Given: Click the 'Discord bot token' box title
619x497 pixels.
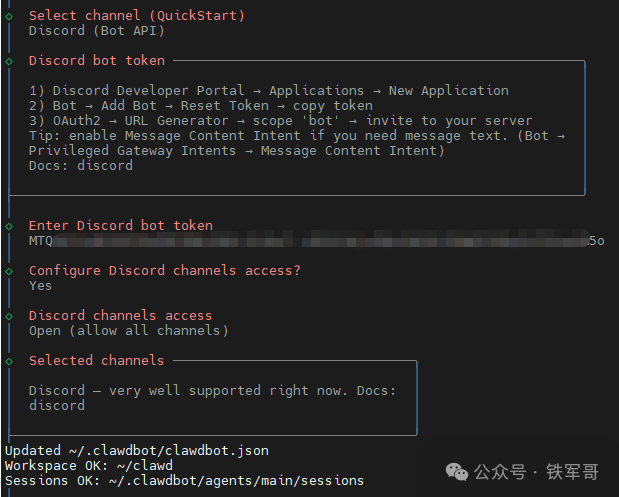Looking at the screenshot, I should coord(97,61).
